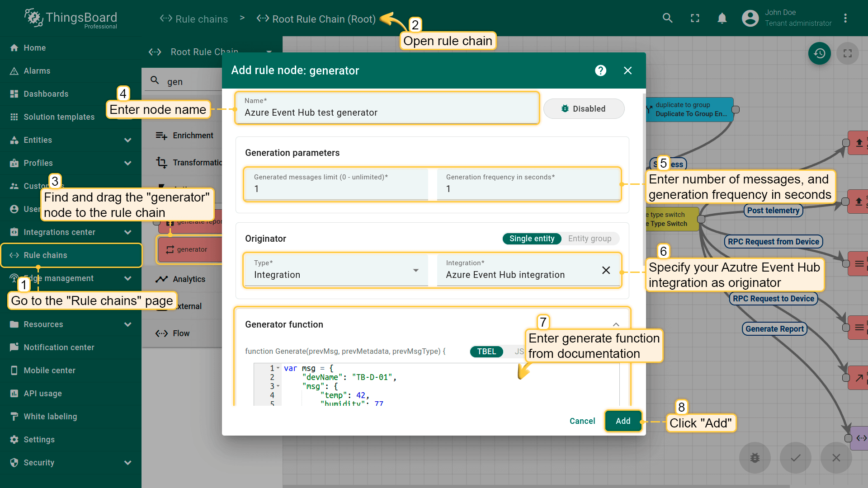Toggle fullscreen icon in top header
Screen dimensions: 868x488
[695, 18]
